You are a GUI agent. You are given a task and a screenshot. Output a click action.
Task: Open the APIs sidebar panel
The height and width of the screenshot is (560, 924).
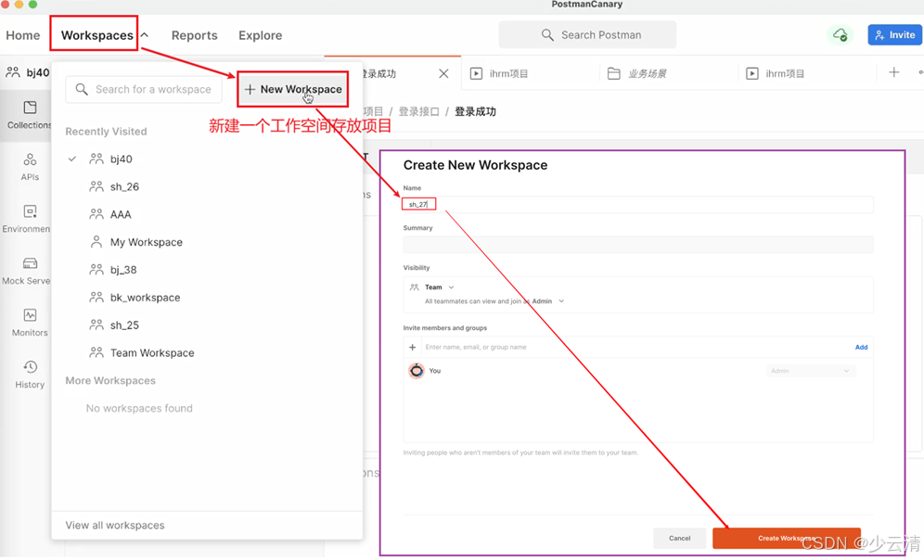tap(30, 167)
